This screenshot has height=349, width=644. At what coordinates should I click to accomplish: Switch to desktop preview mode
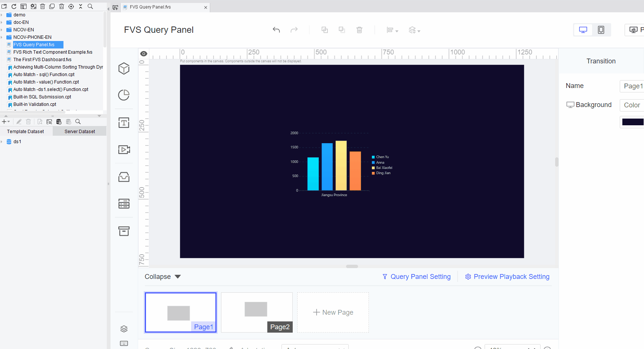click(x=583, y=30)
